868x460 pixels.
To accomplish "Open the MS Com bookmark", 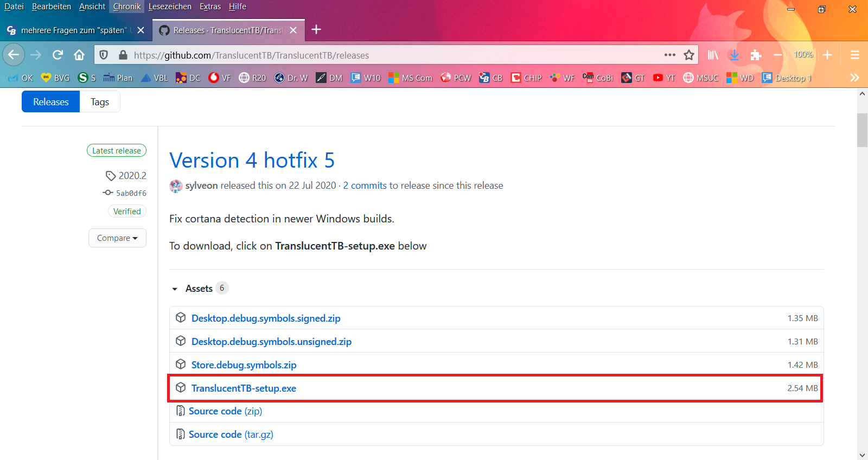I will coord(410,78).
